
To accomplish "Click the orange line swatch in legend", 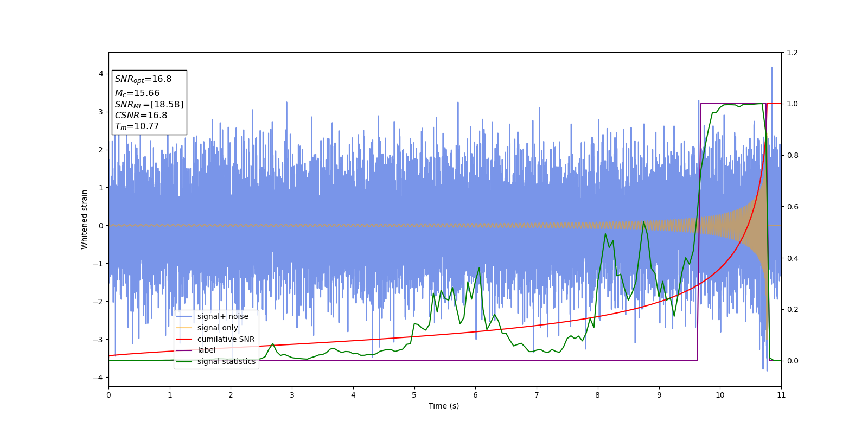I will click(x=185, y=328).
